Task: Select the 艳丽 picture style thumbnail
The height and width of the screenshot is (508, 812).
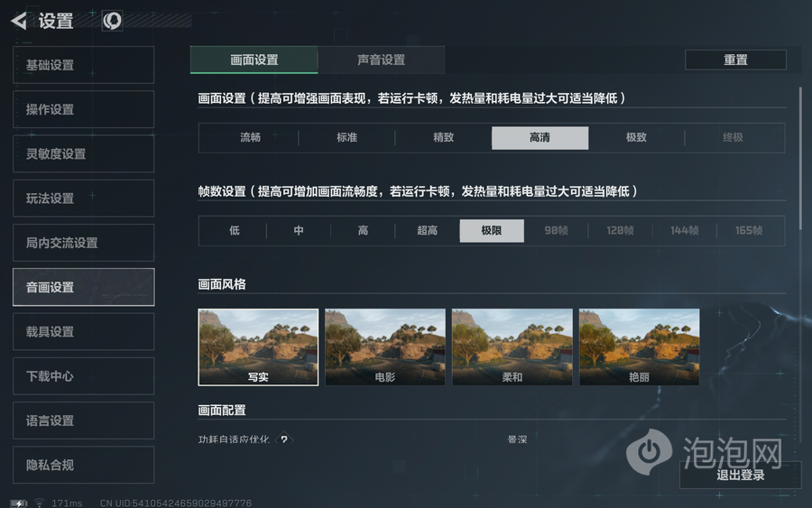Action: [639, 347]
